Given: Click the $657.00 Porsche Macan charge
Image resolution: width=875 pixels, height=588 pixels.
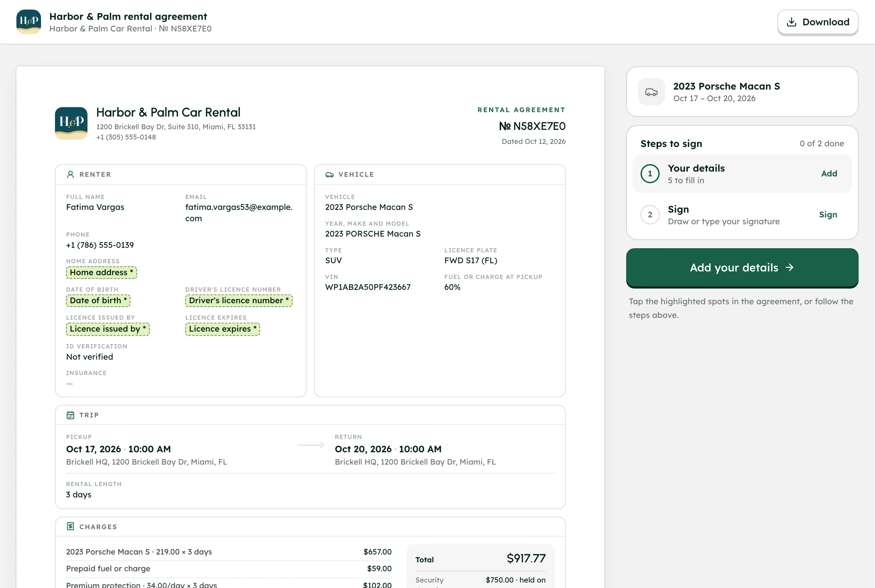Looking at the screenshot, I should tap(377, 552).
